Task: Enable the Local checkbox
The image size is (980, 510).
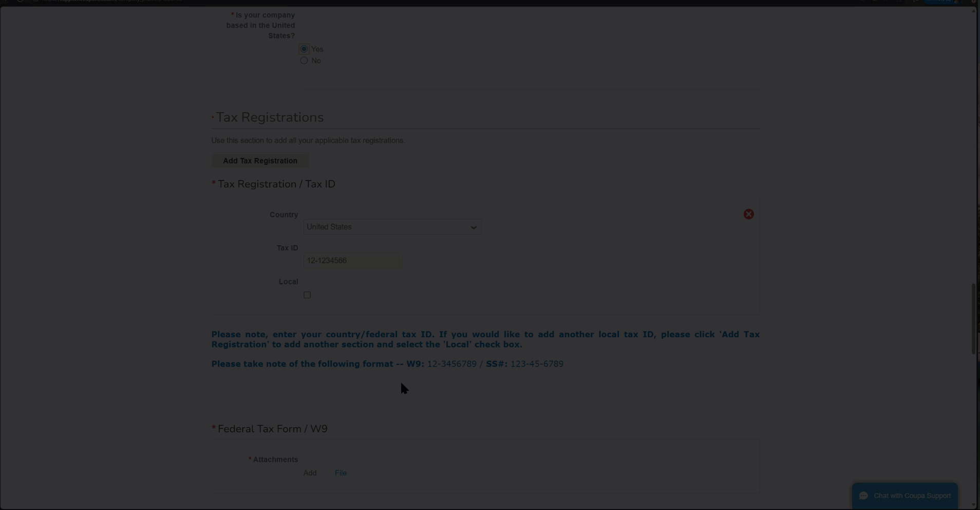Action: [307, 295]
